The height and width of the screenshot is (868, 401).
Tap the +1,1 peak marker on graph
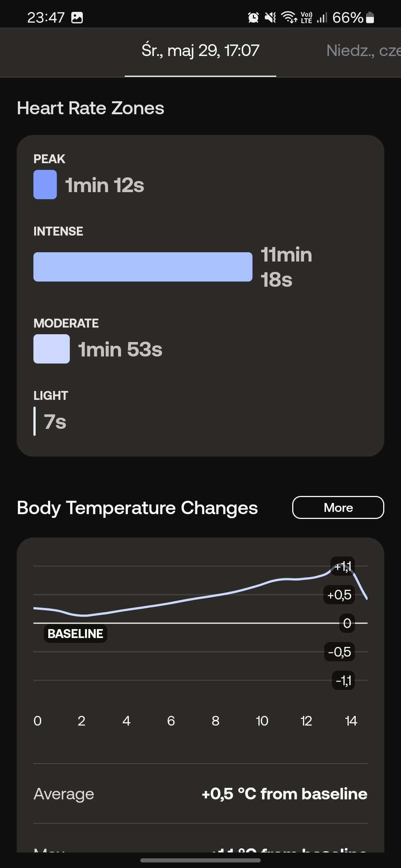pyautogui.click(x=343, y=566)
